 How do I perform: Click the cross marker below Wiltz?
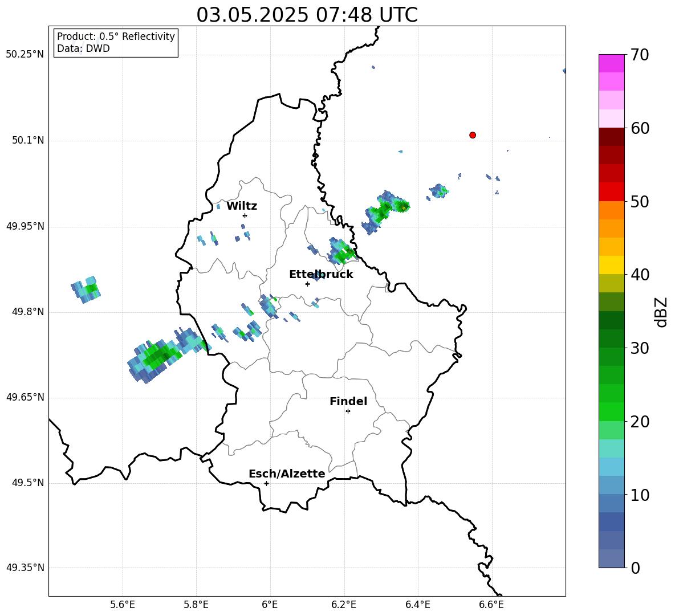(245, 215)
